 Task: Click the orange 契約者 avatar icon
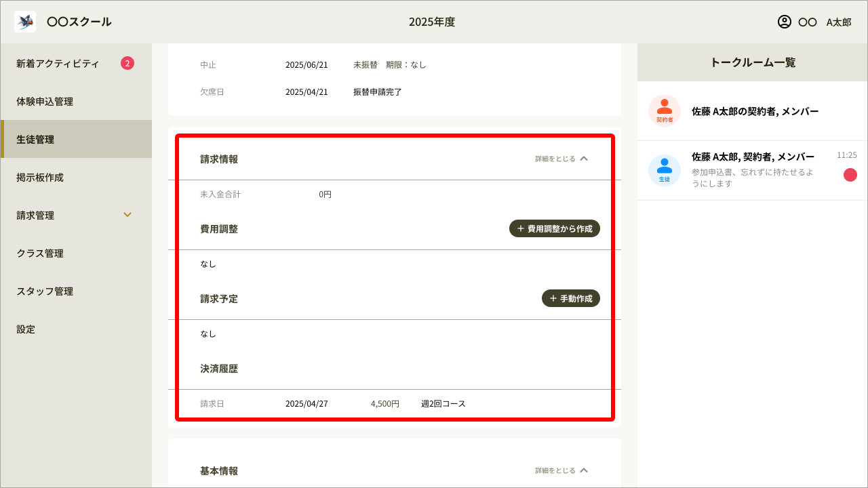[664, 110]
